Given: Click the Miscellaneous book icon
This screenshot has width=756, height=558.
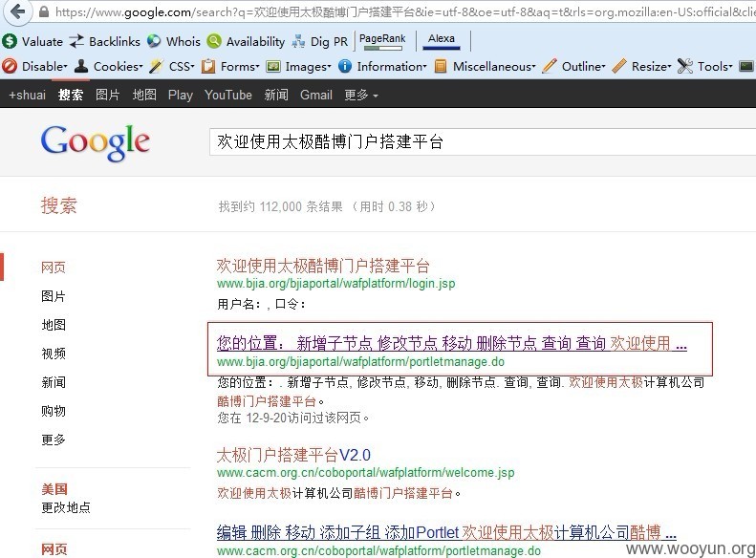Looking at the screenshot, I should (x=441, y=66).
